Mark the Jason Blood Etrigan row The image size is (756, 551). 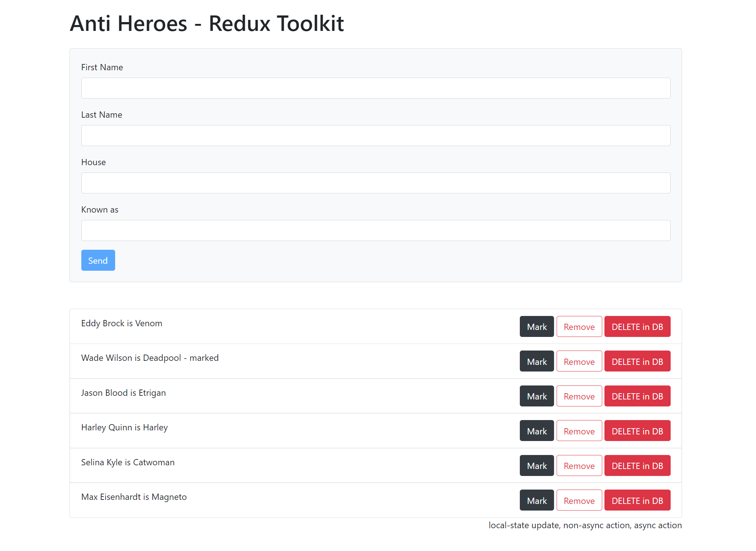(x=536, y=396)
